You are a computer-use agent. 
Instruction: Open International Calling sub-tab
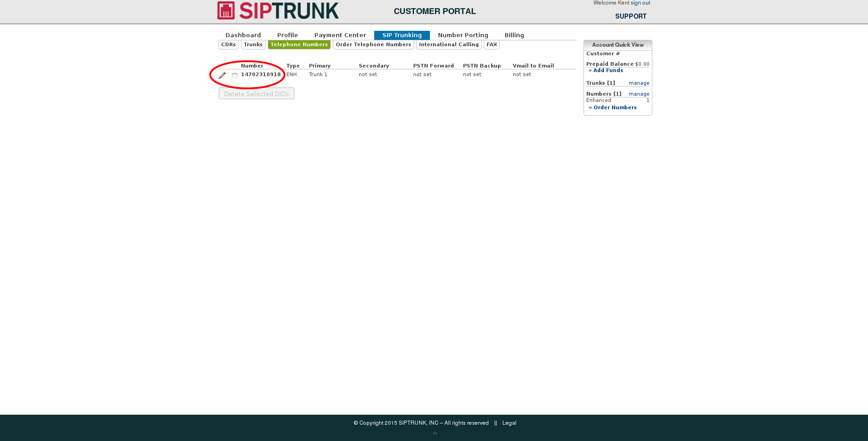click(x=449, y=45)
